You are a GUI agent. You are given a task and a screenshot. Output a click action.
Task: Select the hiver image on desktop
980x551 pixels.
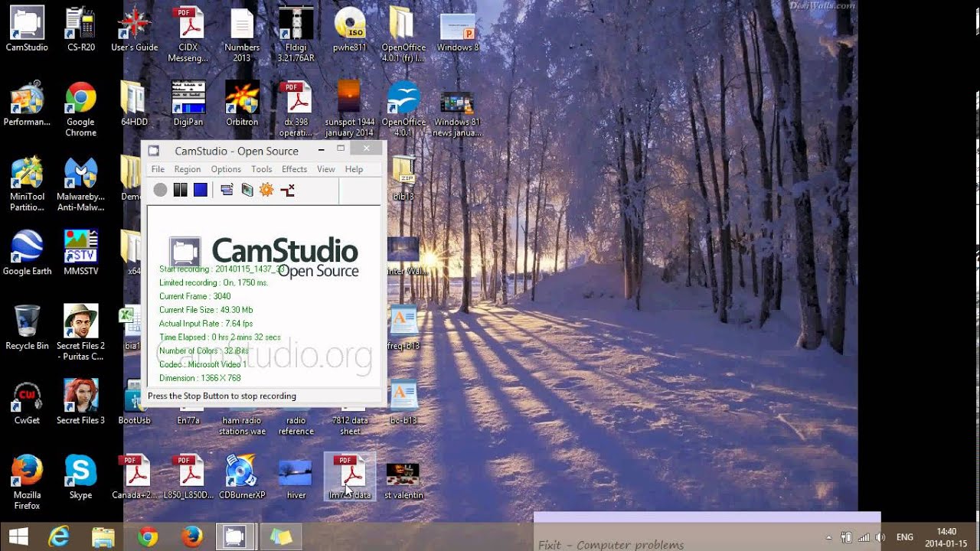click(x=296, y=478)
